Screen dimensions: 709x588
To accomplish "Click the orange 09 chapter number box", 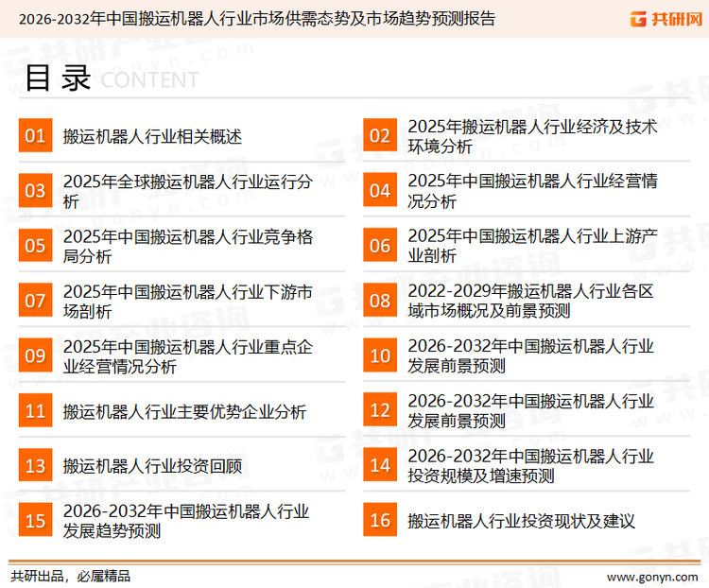I will 35,355.
